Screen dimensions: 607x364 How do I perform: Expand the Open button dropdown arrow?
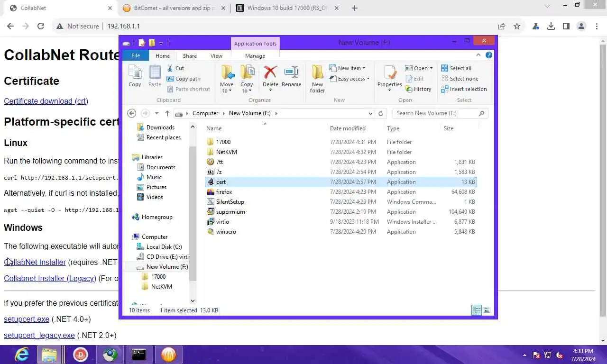(431, 68)
